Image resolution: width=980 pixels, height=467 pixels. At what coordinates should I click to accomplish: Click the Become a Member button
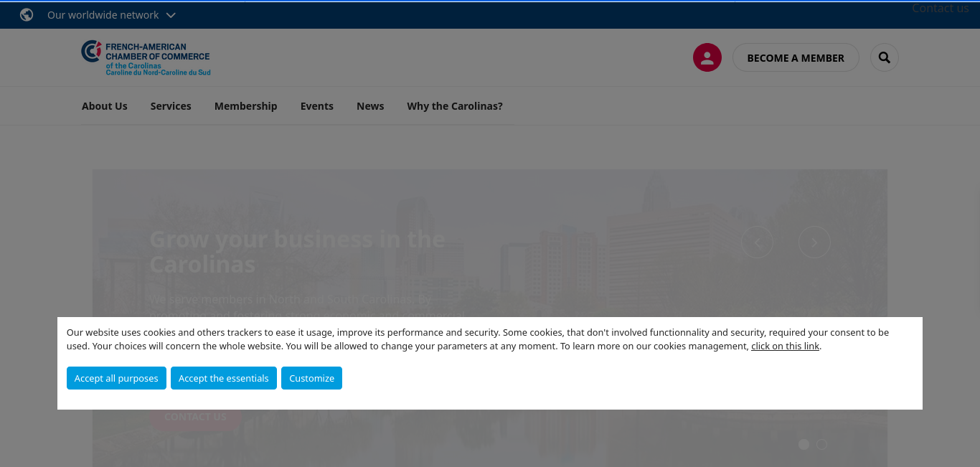(x=796, y=58)
